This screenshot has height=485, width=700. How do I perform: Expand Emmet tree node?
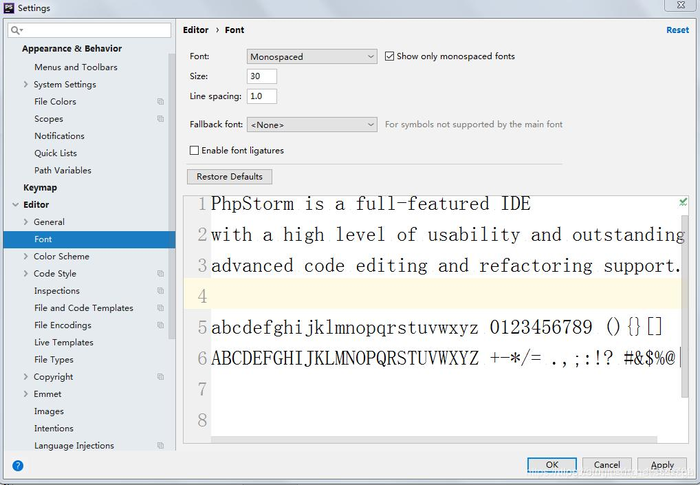(x=25, y=394)
